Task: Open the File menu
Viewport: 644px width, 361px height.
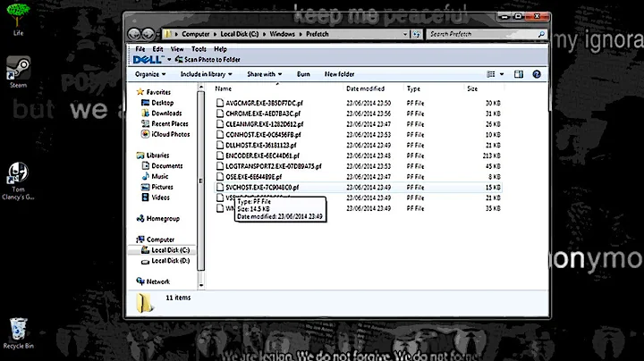Action: click(140, 49)
